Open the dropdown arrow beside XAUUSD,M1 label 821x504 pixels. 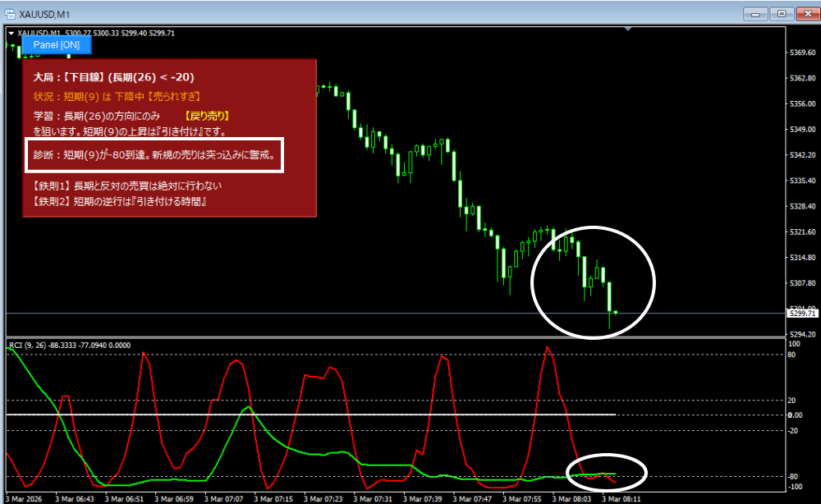pyautogui.click(x=11, y=33)
